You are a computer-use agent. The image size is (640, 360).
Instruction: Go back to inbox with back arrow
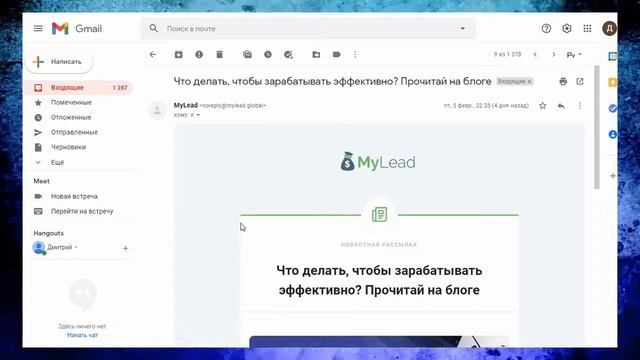coord(153,54)
